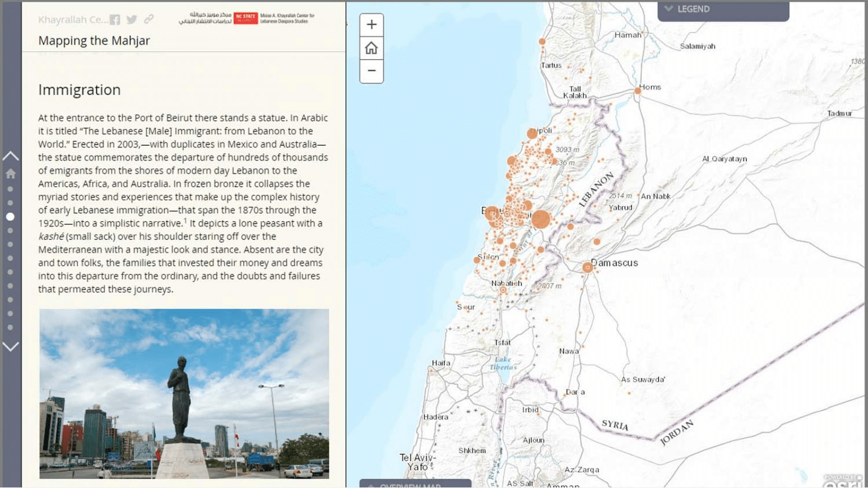Copy the story link via chain icon
The image size is (868, 488).
(149, 19)
